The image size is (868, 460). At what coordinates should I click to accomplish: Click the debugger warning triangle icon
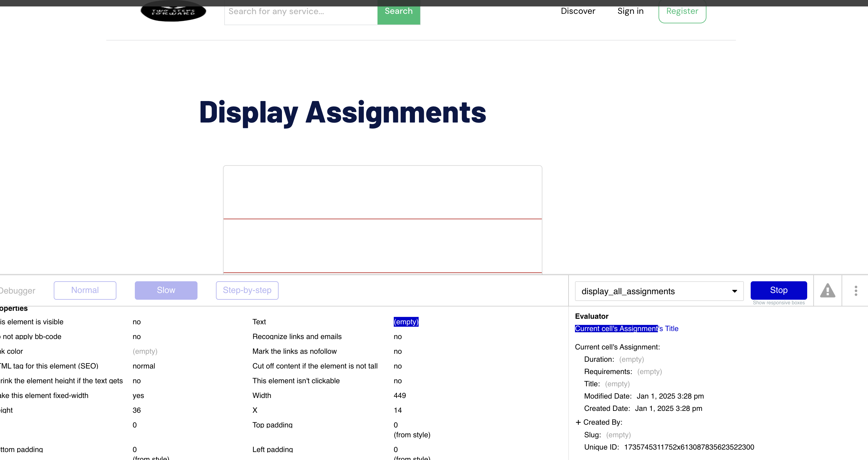(827, 291)
